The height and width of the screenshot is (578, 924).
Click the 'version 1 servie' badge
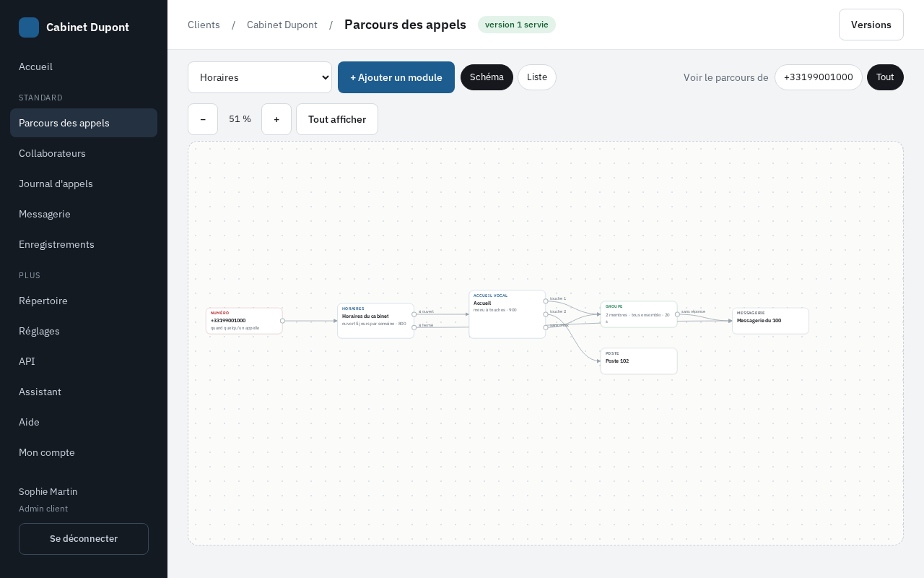[517, 25]
